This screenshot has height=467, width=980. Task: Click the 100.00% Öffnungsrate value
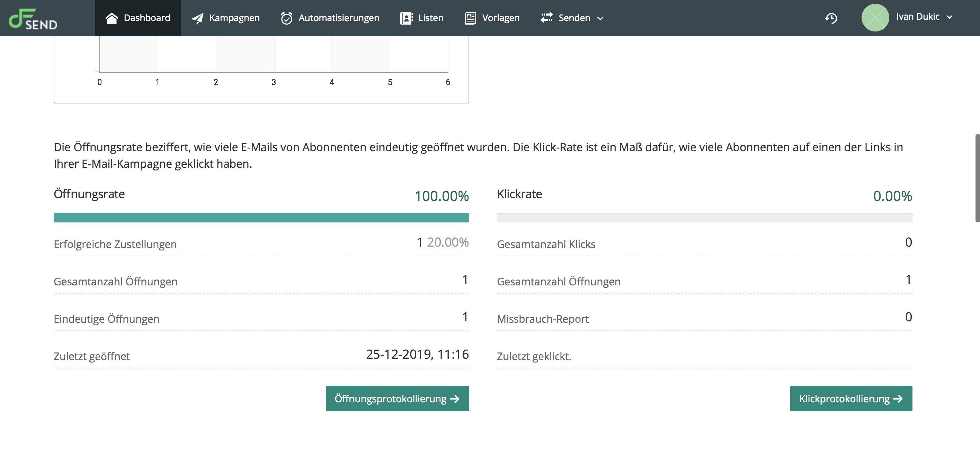442,196
